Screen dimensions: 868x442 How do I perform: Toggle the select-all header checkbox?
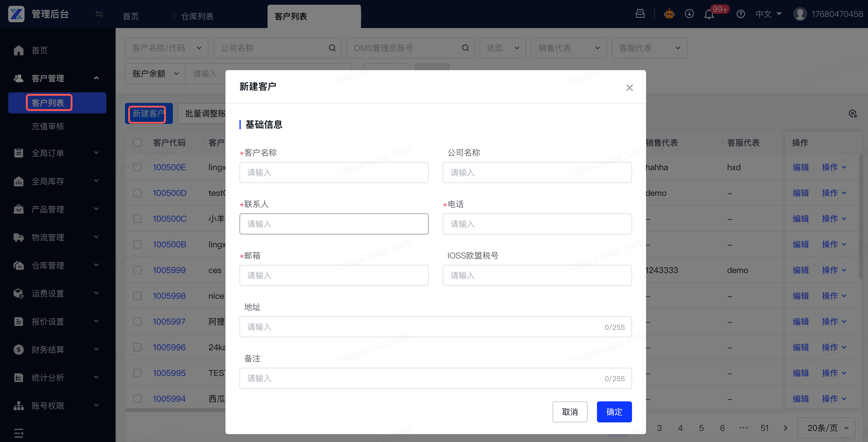point(137,143)
